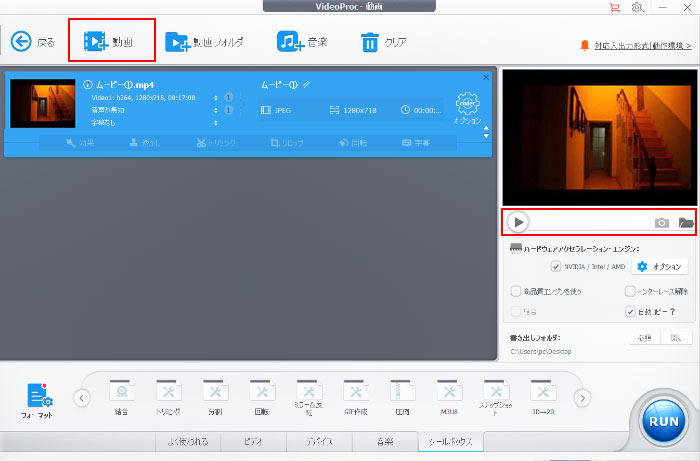Screen dimensions: 700x461
Task: Open the フォーマット target format button
Action: click(x=38, y=400)
